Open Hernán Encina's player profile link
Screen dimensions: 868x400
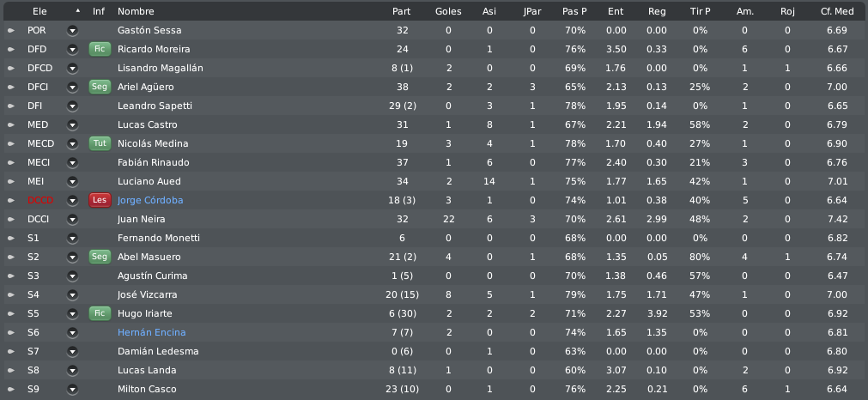(x=152, y=332)
